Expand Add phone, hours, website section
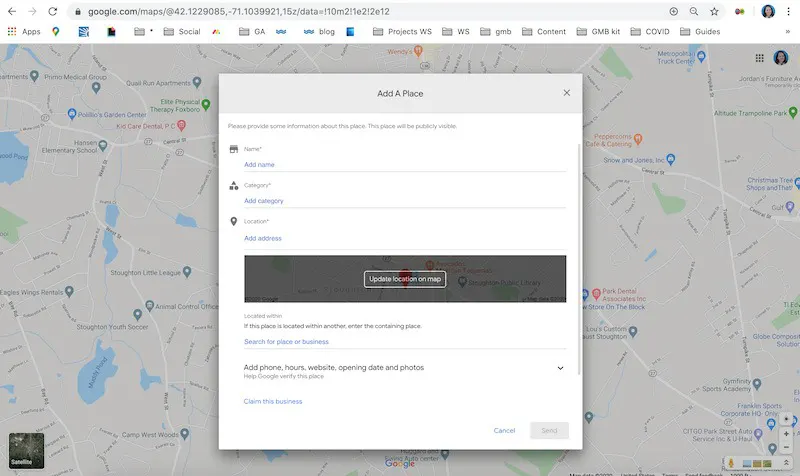The image size is (800, 476). 560,368
